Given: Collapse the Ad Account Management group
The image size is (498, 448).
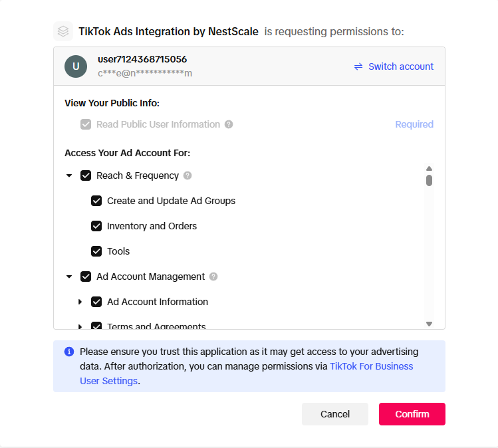Looking at the screenshot, I should [x=69, y=277].
